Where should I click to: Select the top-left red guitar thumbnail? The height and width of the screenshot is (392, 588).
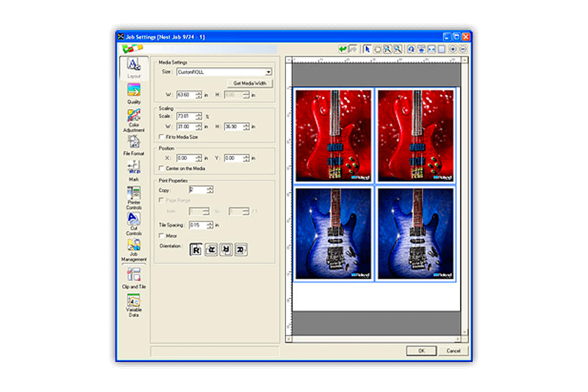click(333, 135)
